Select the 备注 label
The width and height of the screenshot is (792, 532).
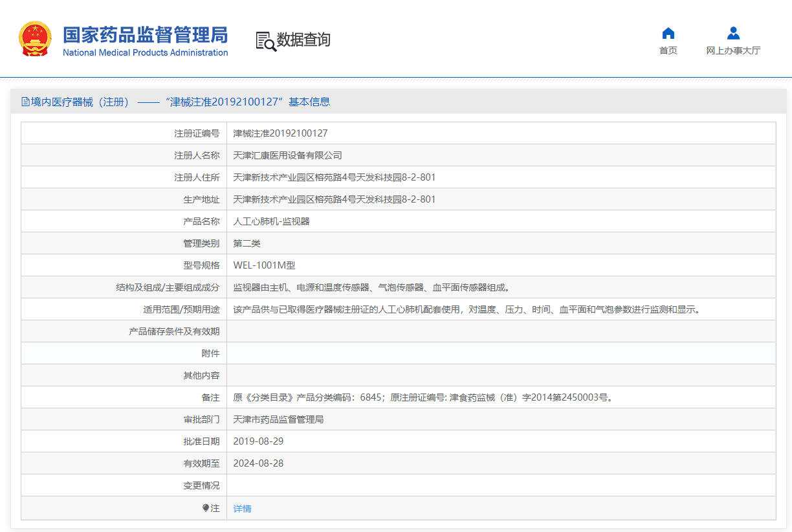pyautogui.click(x=210, y=397)
